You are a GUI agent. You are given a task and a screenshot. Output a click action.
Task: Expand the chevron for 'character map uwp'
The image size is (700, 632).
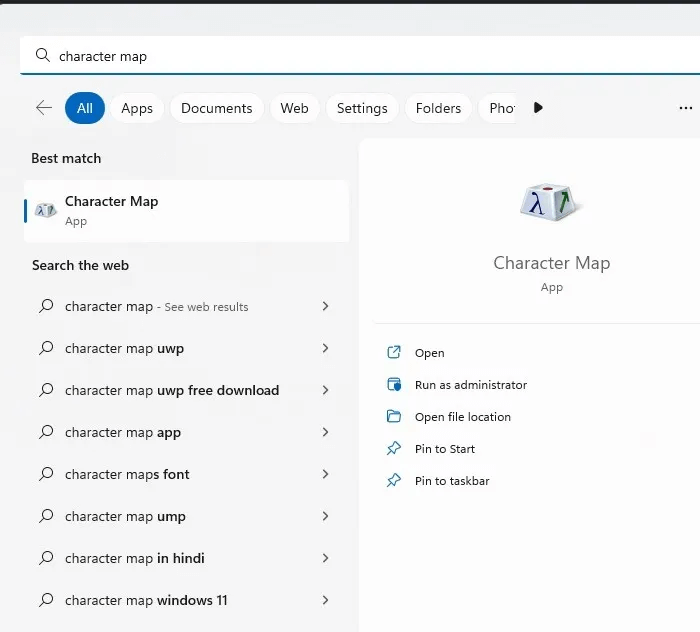point(325,348)
